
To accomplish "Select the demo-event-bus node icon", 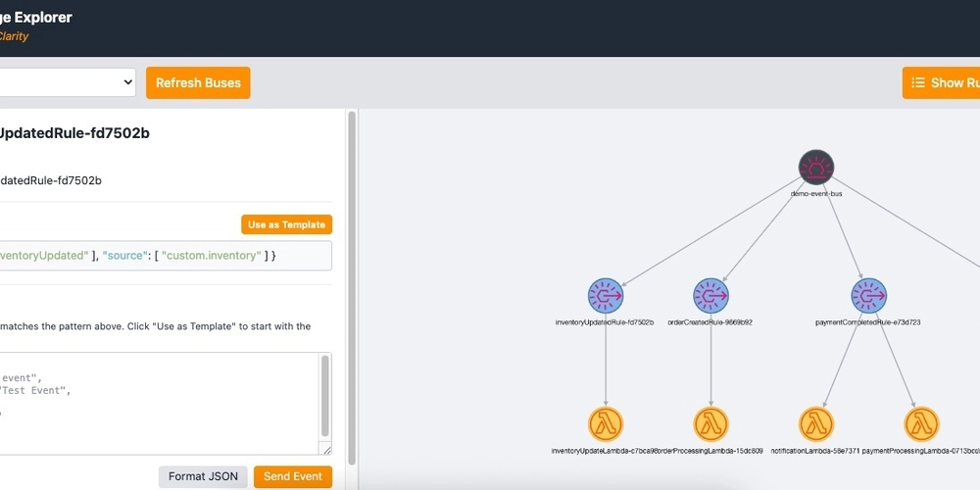I will 814,168.
